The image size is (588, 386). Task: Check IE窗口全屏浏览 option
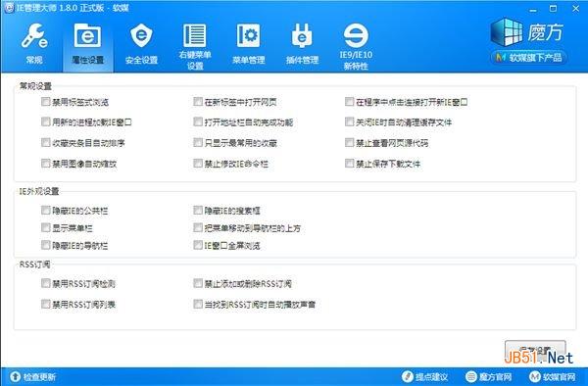(198, 245)
